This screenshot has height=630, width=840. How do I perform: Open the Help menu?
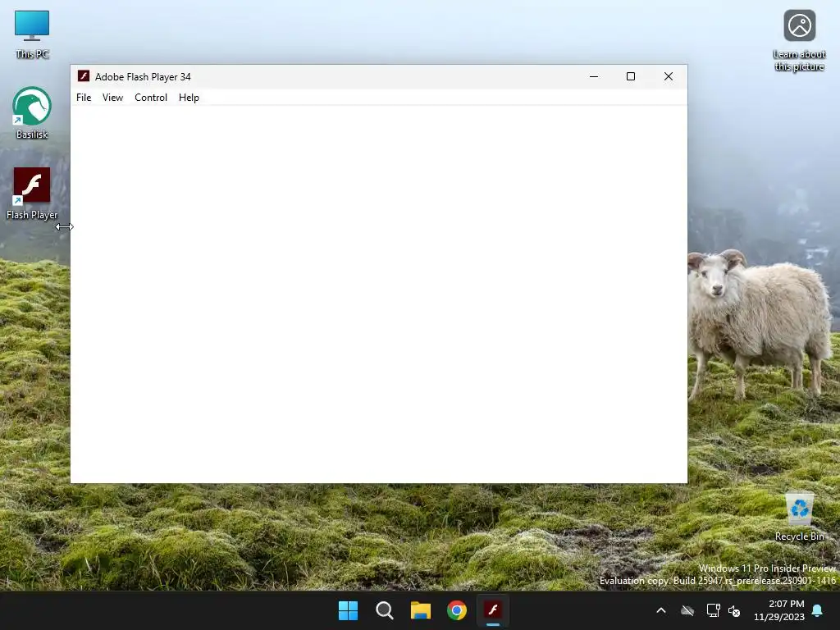[x=189, y=98]
